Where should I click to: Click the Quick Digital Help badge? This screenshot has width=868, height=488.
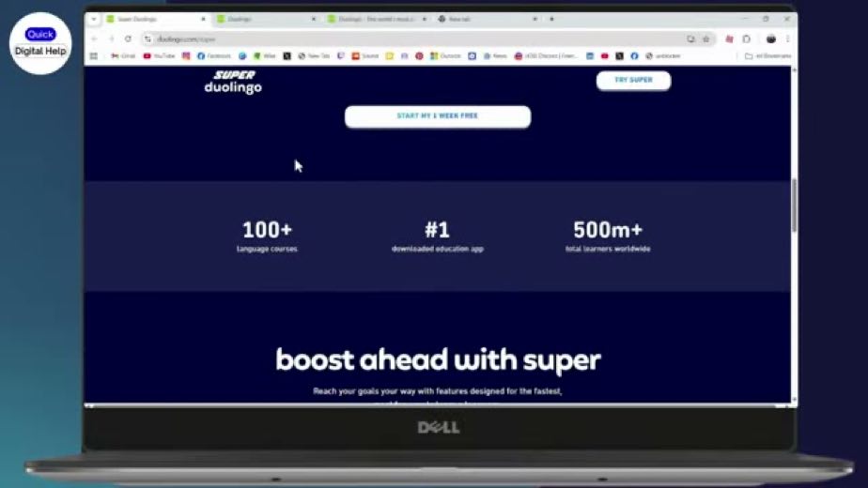(x=40, y=43)
